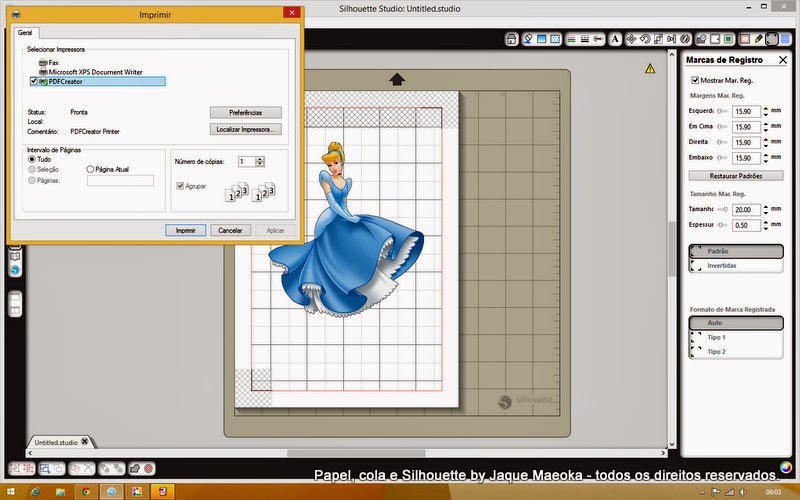Close the Marcas de Registro panel
This screenshot has width=800, height=500.
[783, 60]
